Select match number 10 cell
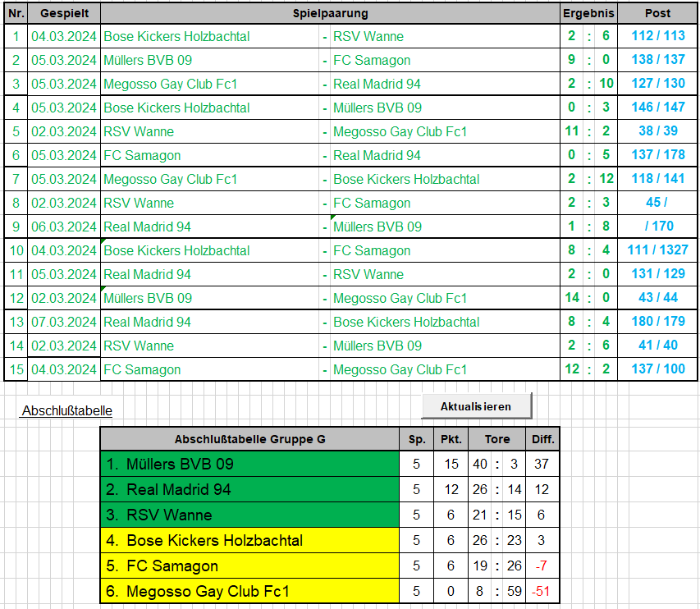 (x=16, y=250)
